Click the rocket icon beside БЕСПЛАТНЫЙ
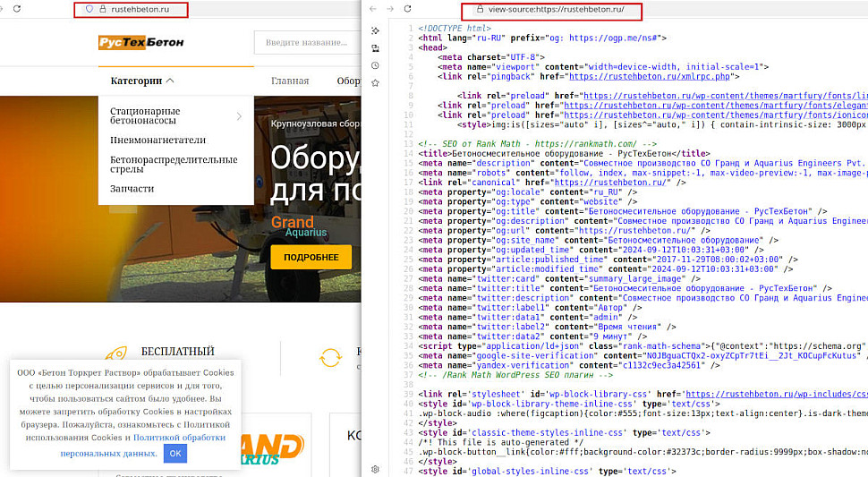Viewport: 868px width, 477px height. pyautogui.click(x=116, y=353)
